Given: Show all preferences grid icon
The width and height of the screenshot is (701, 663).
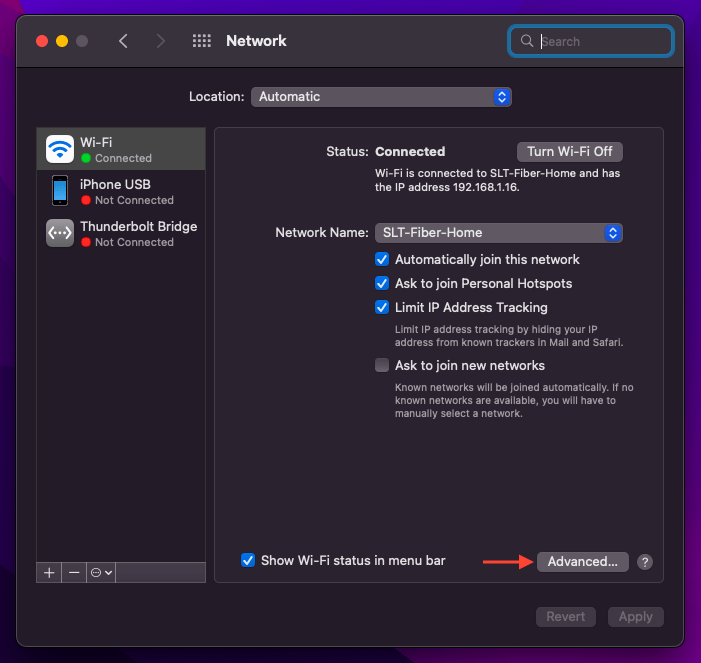Looking at the screenshot, I should coord(202,41).
